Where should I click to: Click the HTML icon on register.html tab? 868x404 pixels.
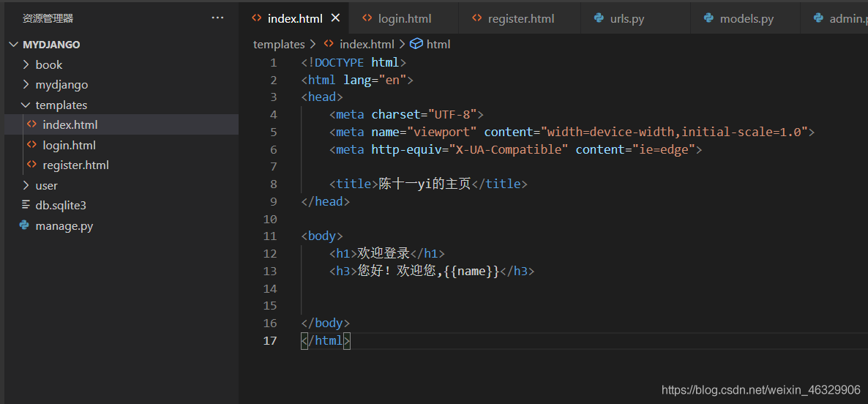(476, 18)
